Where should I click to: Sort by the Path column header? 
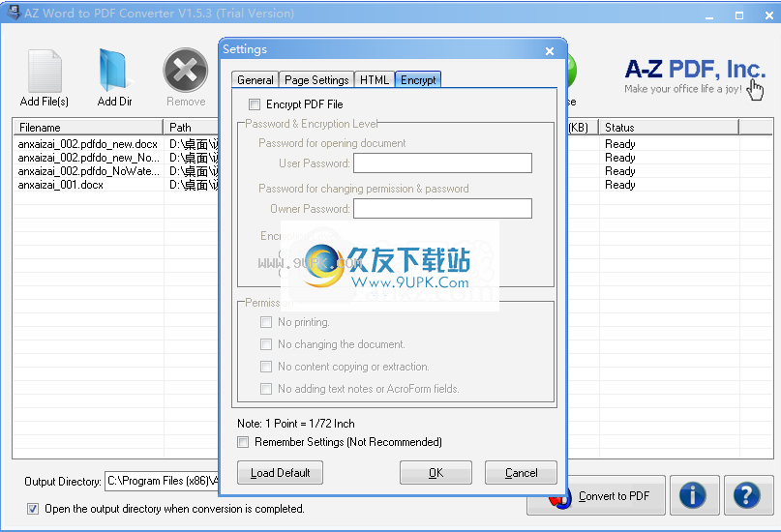192,128
